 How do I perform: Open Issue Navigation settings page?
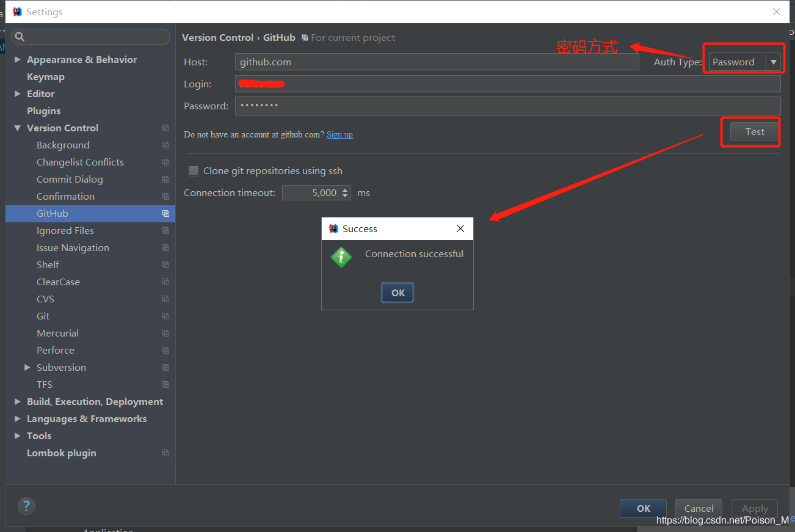(73, 248)
